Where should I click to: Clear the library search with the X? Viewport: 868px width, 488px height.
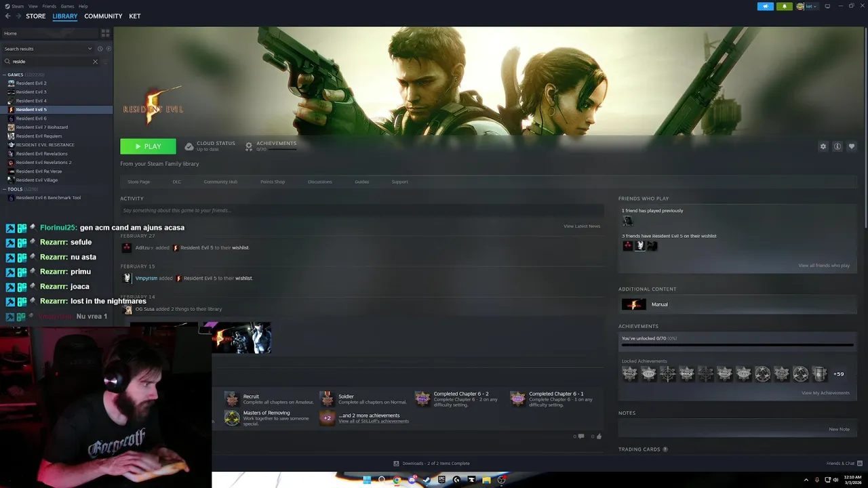[x=95, y=62]
